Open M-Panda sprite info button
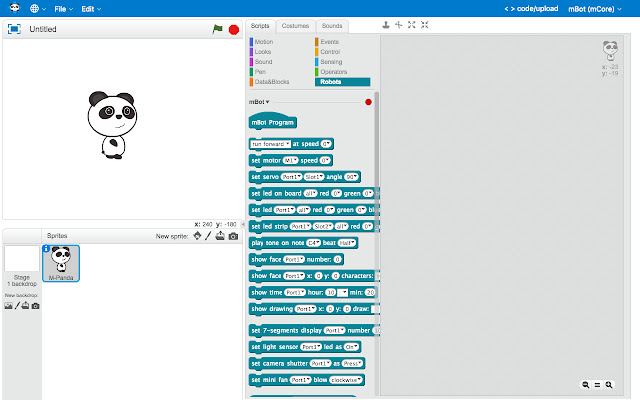The height and width of the screenshot is (400, 640). [x=46, y=249]
